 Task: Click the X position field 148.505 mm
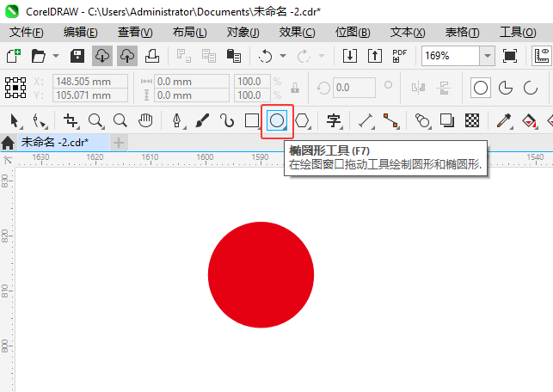pyautogui.click(x=90, y=82)
